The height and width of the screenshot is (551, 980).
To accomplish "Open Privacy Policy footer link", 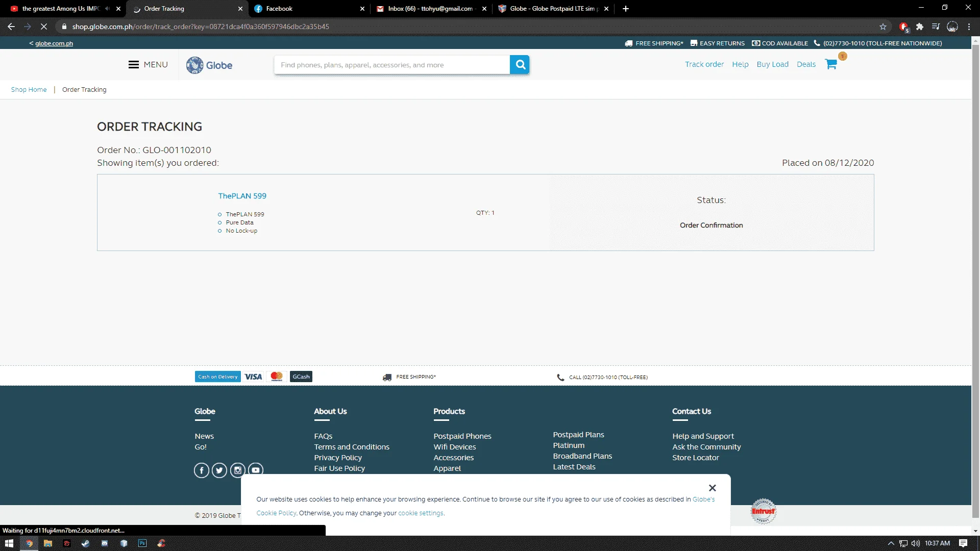I will point(338,458).
